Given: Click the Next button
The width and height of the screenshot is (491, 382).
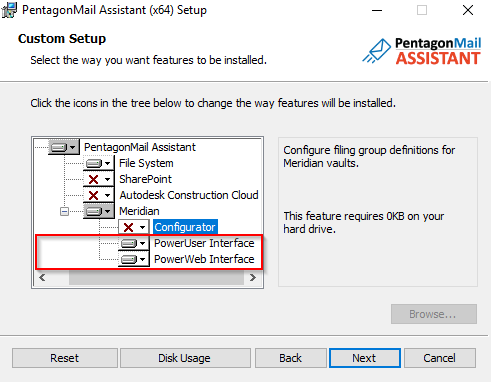Looking at the screenshot, I should 365,358.
